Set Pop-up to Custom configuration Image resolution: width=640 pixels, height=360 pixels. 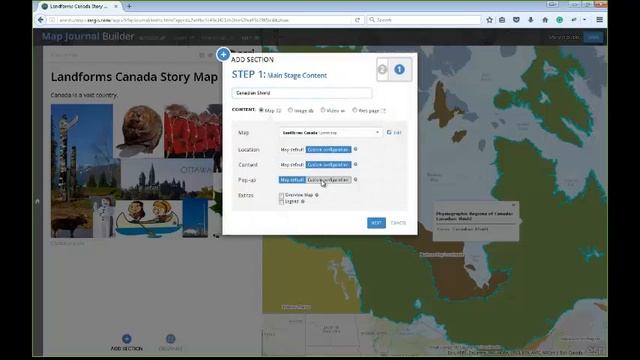tap(329, 180)
